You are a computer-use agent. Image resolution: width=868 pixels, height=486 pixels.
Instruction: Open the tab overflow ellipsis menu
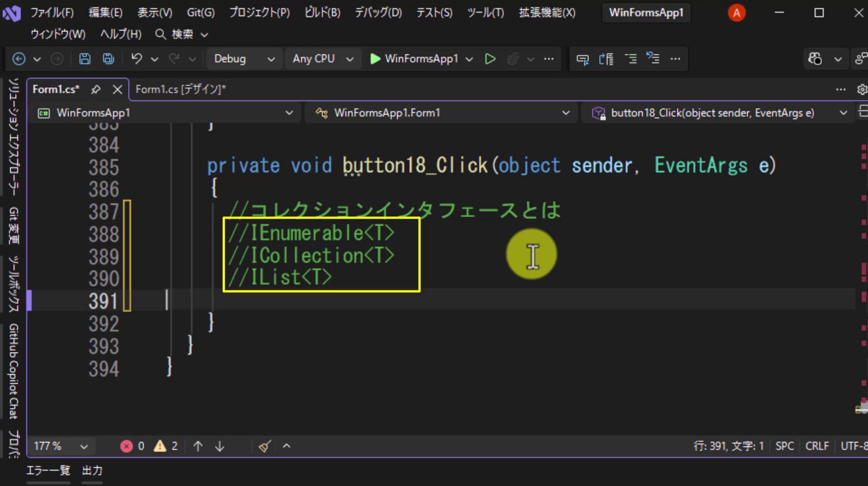[x=841, y=89]
